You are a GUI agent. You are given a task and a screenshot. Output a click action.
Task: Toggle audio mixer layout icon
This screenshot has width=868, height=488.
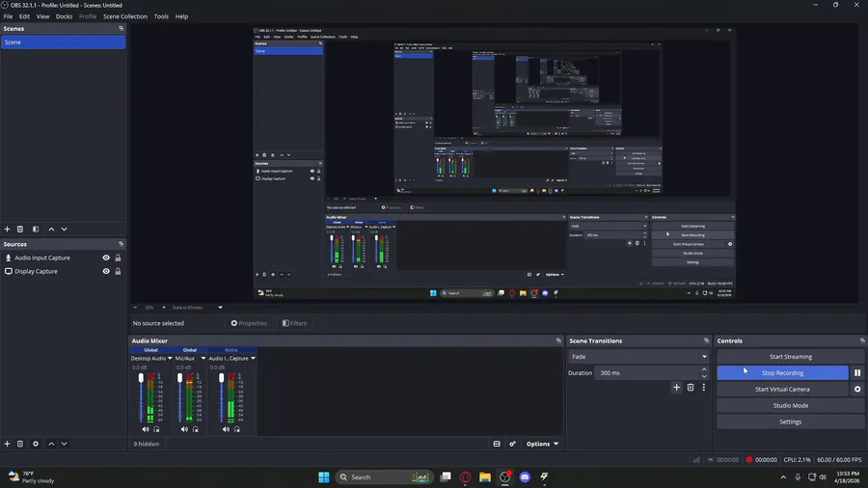click(x=497, y=444)
